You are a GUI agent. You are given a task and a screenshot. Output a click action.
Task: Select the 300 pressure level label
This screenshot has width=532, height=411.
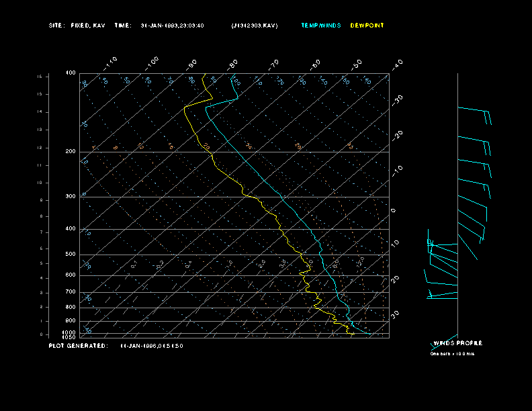(71, 197)
